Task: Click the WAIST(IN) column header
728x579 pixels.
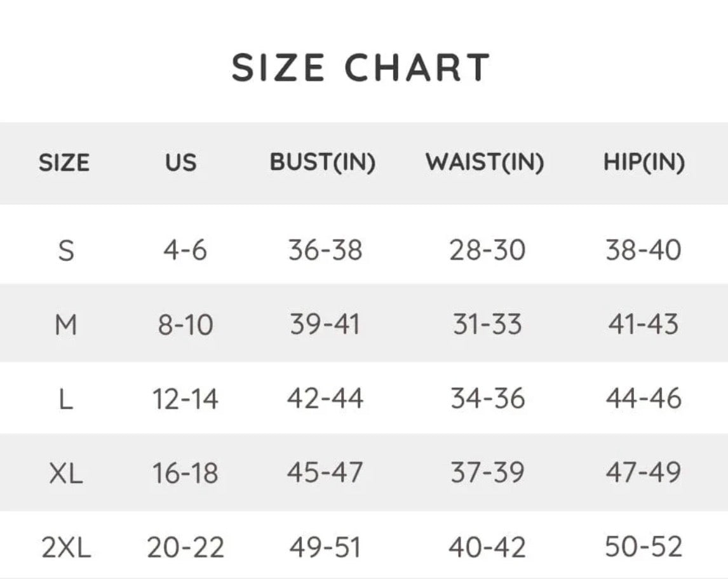Action: [485, 163]
